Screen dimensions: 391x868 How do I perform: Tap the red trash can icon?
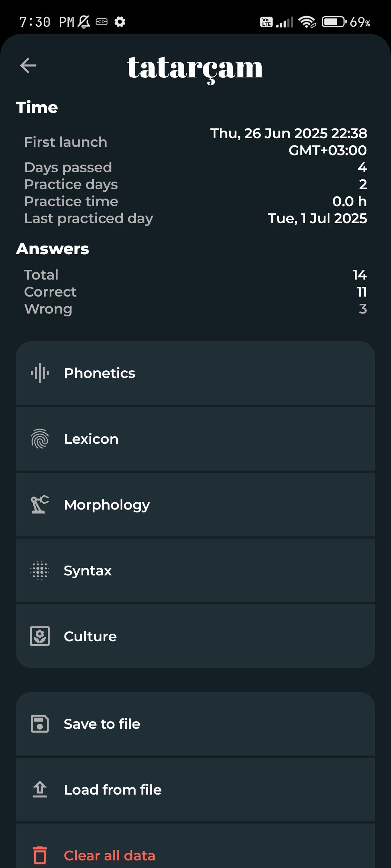pyautogui.click(x=40, y=855)
